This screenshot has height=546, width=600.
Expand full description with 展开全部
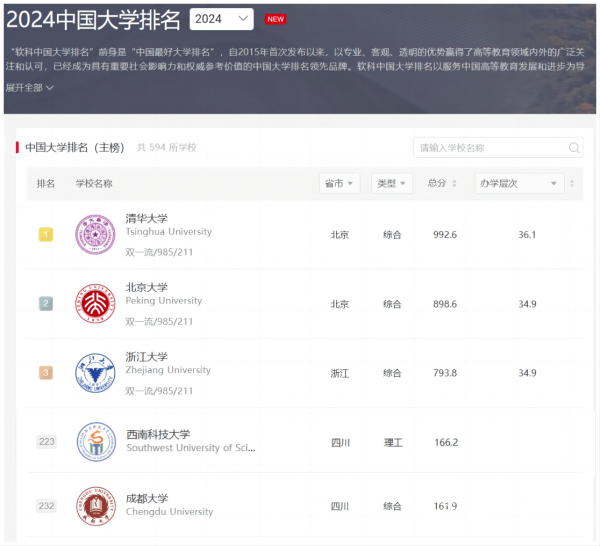29,88
